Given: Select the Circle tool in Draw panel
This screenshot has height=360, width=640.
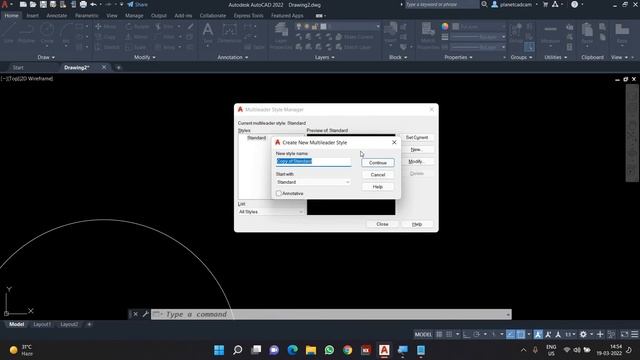Looking at the screenshot, I should 47,33.
